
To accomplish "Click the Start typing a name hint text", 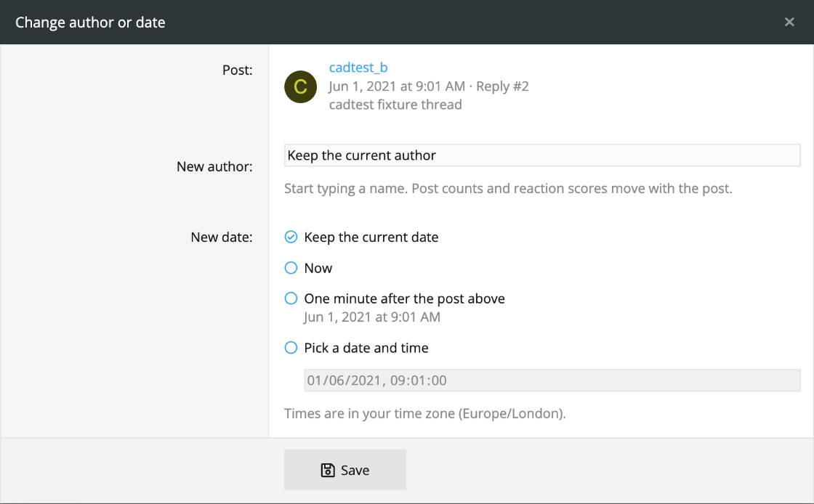I will tap(508, 188).
